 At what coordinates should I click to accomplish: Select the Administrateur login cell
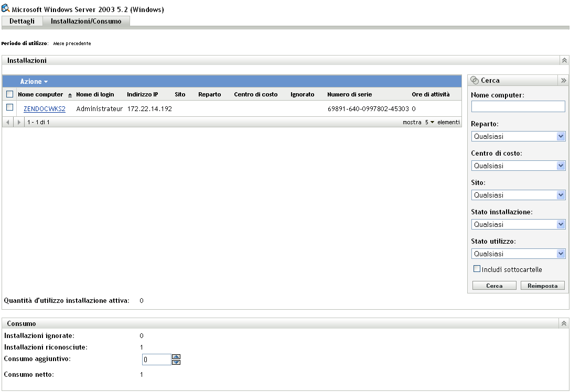point(99,108)
